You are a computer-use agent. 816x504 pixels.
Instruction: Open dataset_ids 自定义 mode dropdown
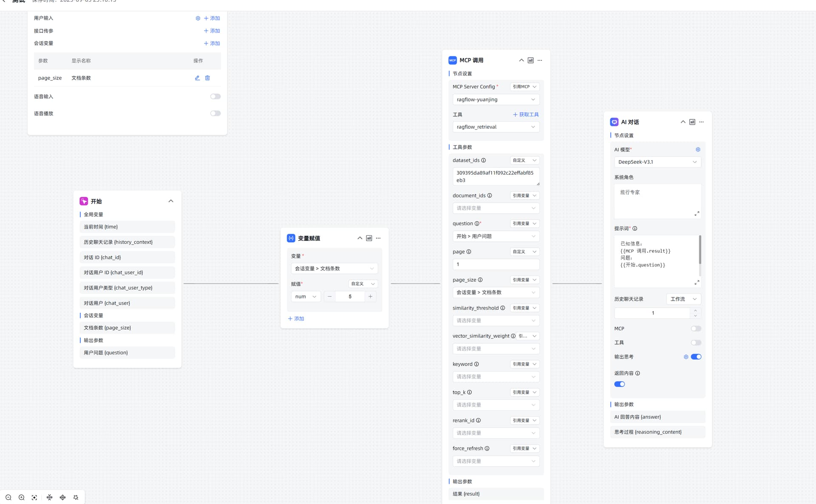pyautogui.click(x=525, y=160)
